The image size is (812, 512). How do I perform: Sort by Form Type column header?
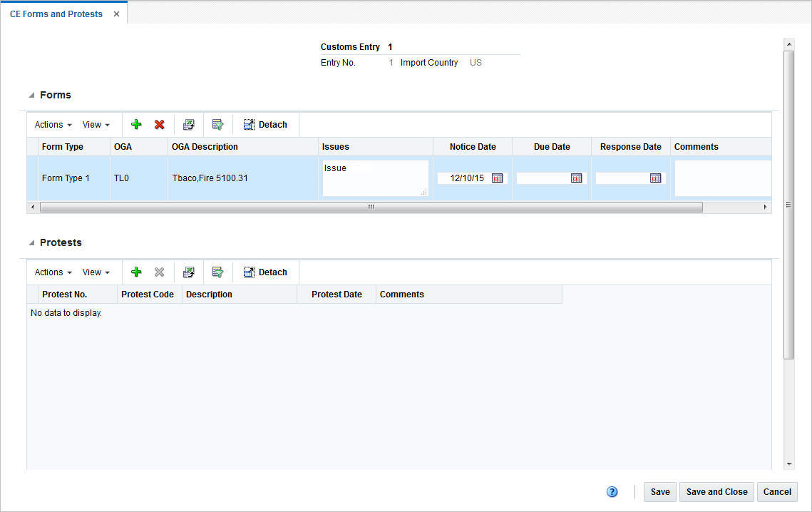[x=73, y=147]
